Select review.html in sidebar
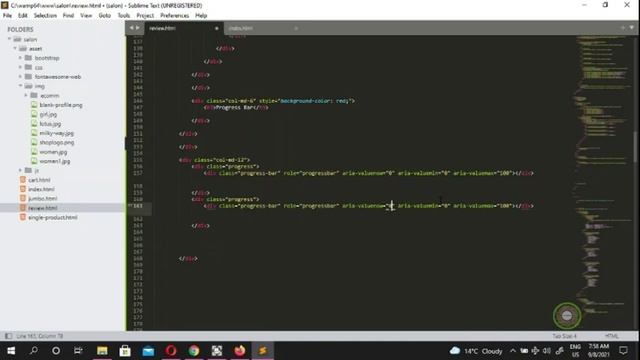This screenshot has width=640, height=360. [42, 208]
